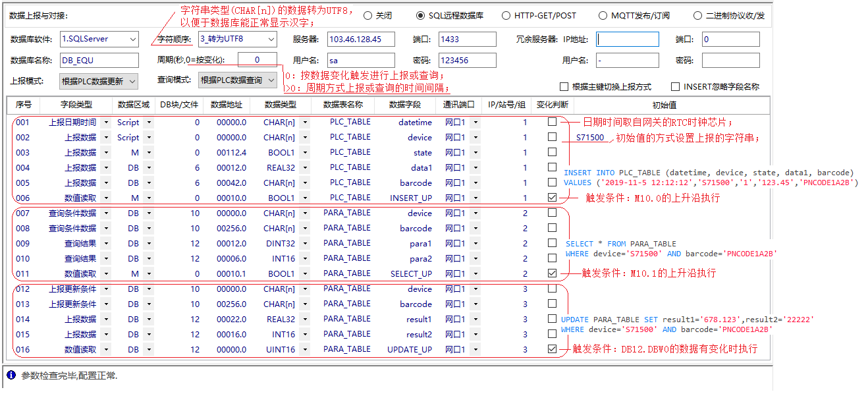Uncheck 变化判断 checkbox for row 006

(x=552, y=198)
